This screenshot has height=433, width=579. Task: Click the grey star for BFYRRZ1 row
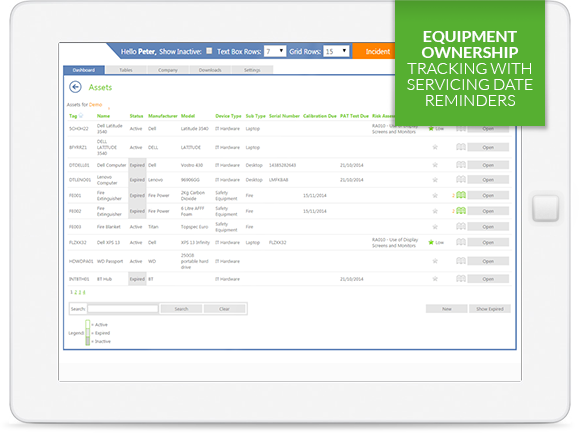tap(435, 147)
